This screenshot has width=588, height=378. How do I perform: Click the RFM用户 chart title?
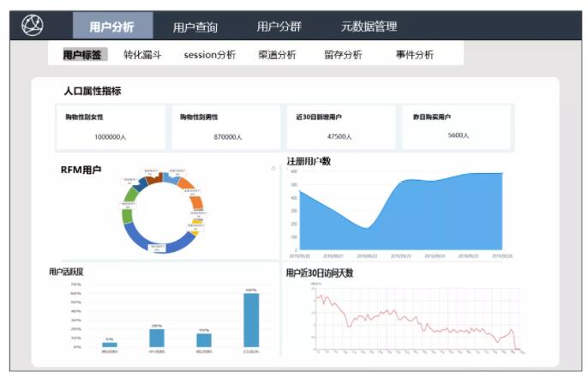pyautogui.click(x=81, y=170)
